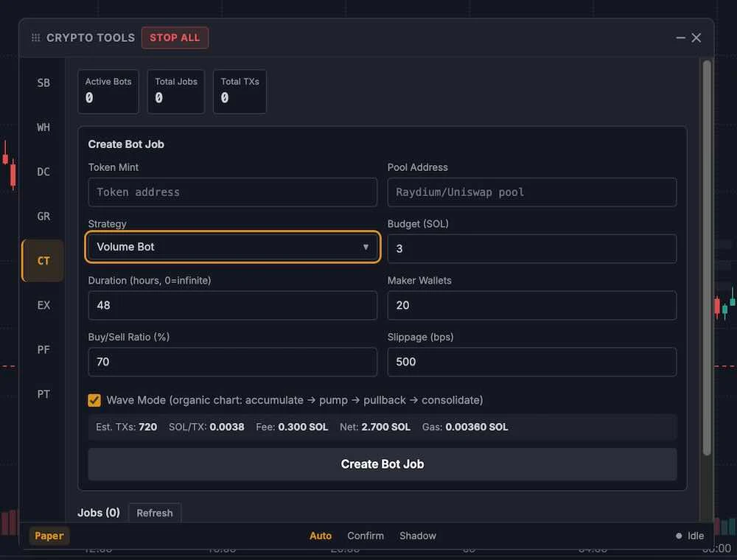Viewport: 737px width, 560px height.
Task: Toggle the Paper trading mode badge
Action: tap(49, 536)
